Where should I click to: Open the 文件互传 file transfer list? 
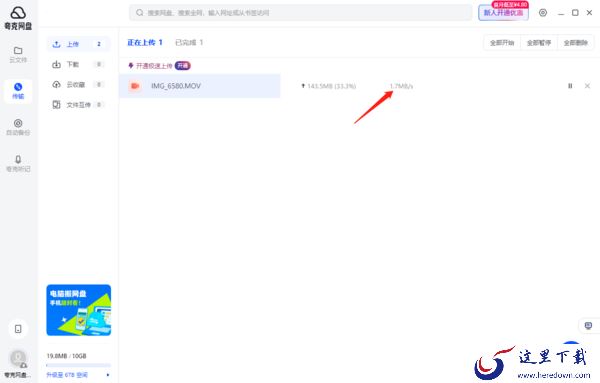78,104
